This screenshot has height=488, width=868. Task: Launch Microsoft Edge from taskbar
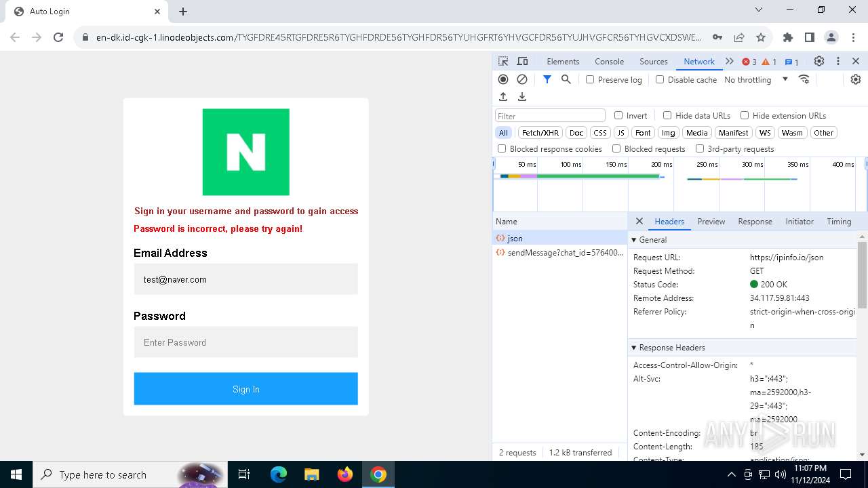click(279, 474)
